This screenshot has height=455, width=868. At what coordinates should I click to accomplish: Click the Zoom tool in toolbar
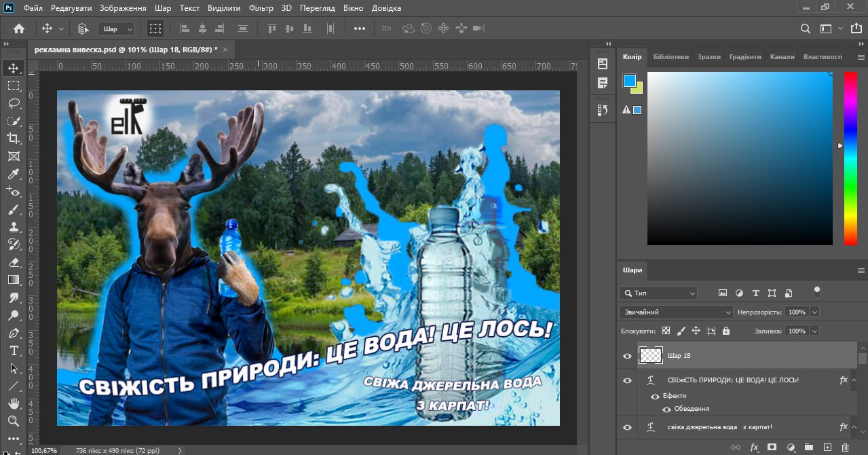point(13,421)
